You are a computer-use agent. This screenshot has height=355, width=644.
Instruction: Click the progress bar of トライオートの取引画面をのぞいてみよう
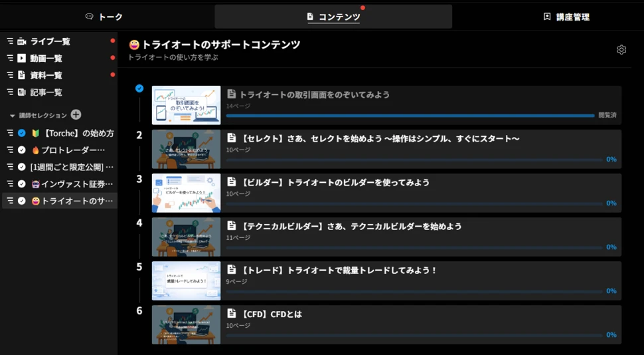410,116
